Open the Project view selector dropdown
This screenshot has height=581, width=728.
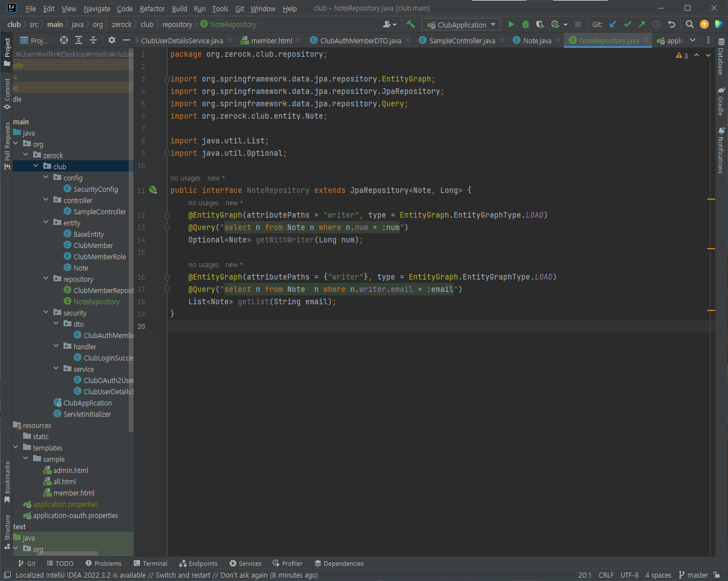pos(34,40)
